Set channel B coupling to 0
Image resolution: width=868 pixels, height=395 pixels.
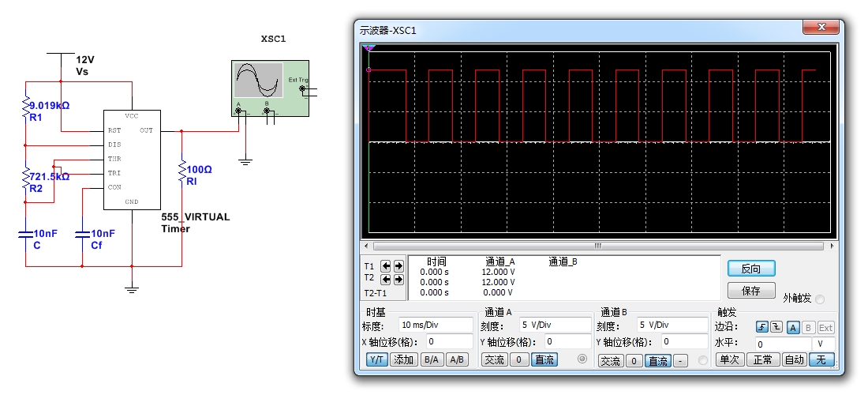[x=634, y=361]
